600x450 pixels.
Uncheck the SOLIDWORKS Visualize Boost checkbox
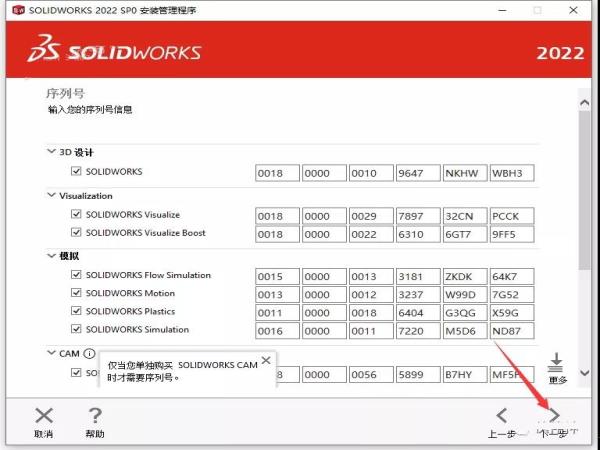76,233
